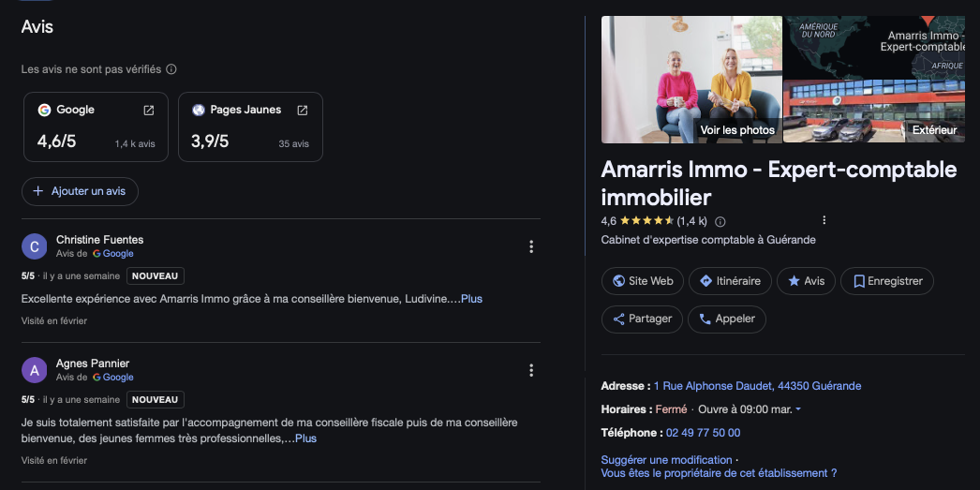980x490 pixels.
Task: Open the Pages Jaunes 3,9/5 rating card
Action: [251, 127]
